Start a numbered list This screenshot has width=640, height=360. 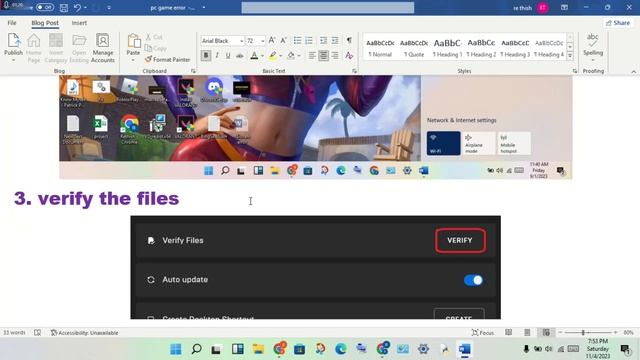pos(309,40)
